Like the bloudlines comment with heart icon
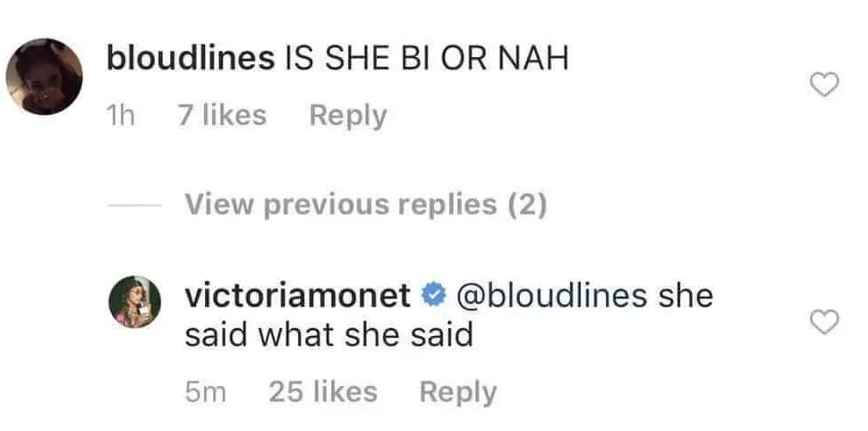 pos(824,85)
